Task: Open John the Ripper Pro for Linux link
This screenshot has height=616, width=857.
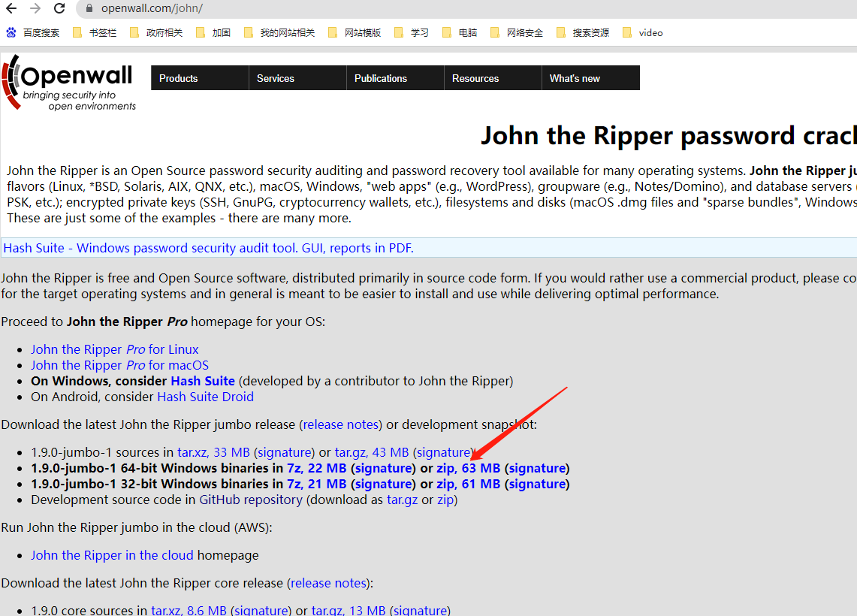Action: pos(115,349)
